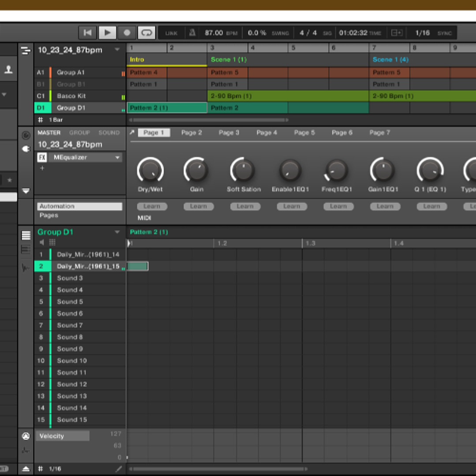Click Learn under Soft Sation

coord(245,206)
